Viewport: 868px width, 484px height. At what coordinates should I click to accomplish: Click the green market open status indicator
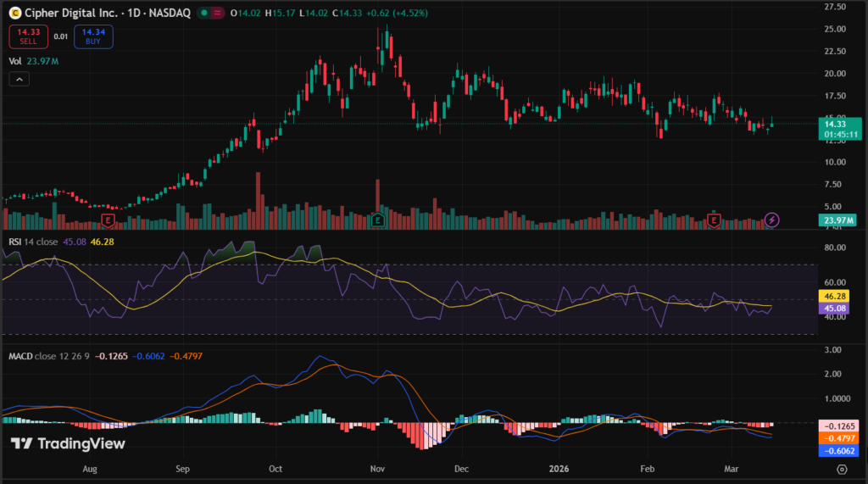(203, 13)
